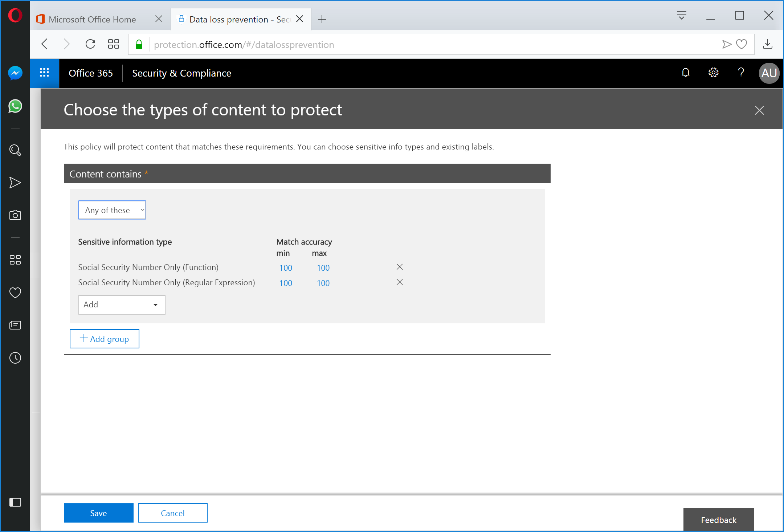Open the sidebar search tool
Image resolution: width=784 pixels, height=532 pixels.
tap(15, 150)
